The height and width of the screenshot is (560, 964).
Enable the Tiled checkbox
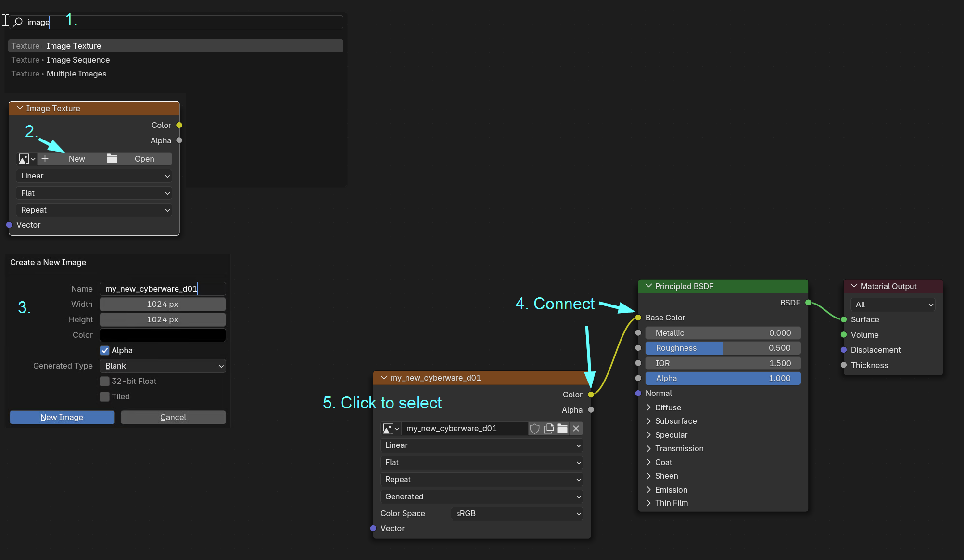[104, 396]
